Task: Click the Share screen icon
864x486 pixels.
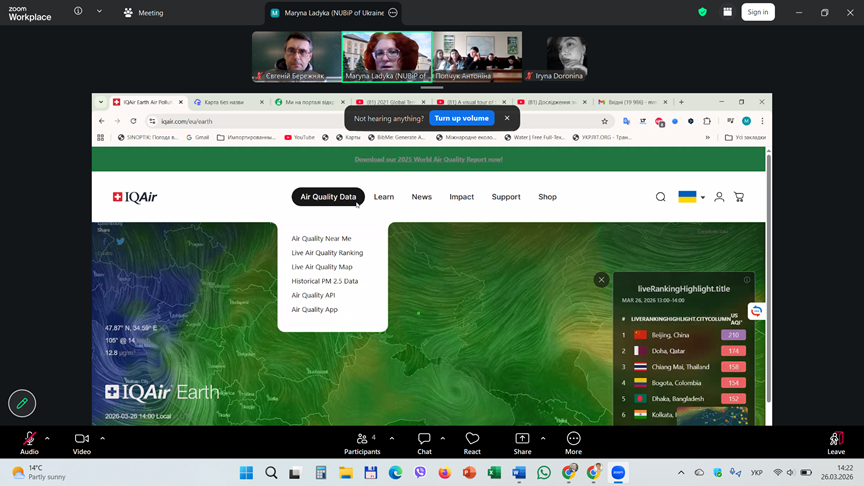Action: point(522,439)
